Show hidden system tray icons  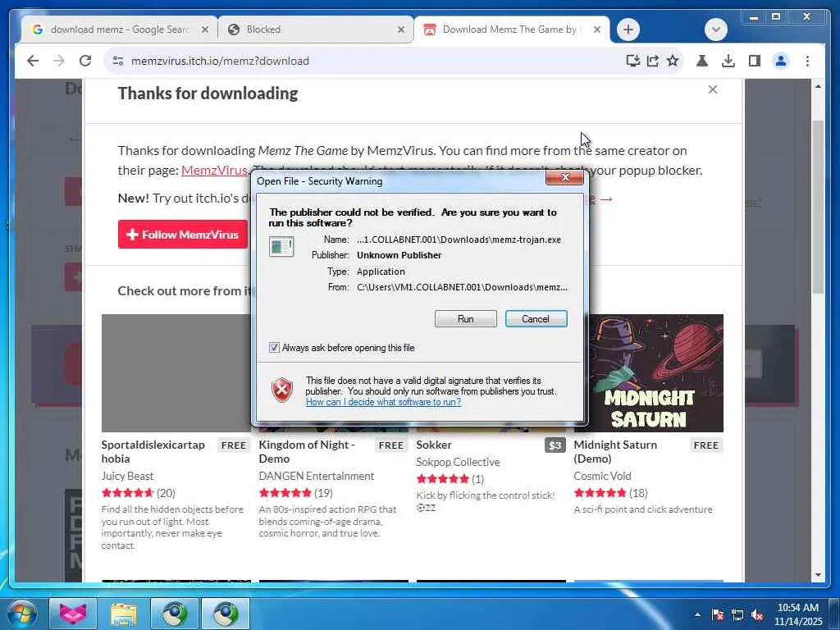coord(697,614)
